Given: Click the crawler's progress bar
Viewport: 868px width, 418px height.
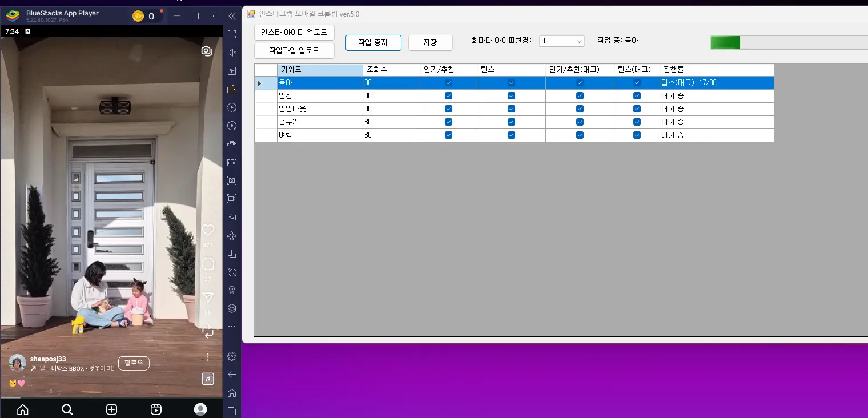Looking at the screenshot, I should 788,42.
